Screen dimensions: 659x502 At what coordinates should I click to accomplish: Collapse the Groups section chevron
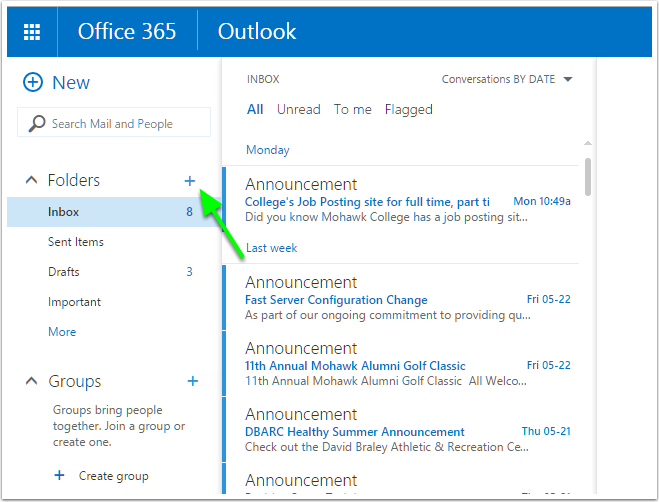[31, 382]
